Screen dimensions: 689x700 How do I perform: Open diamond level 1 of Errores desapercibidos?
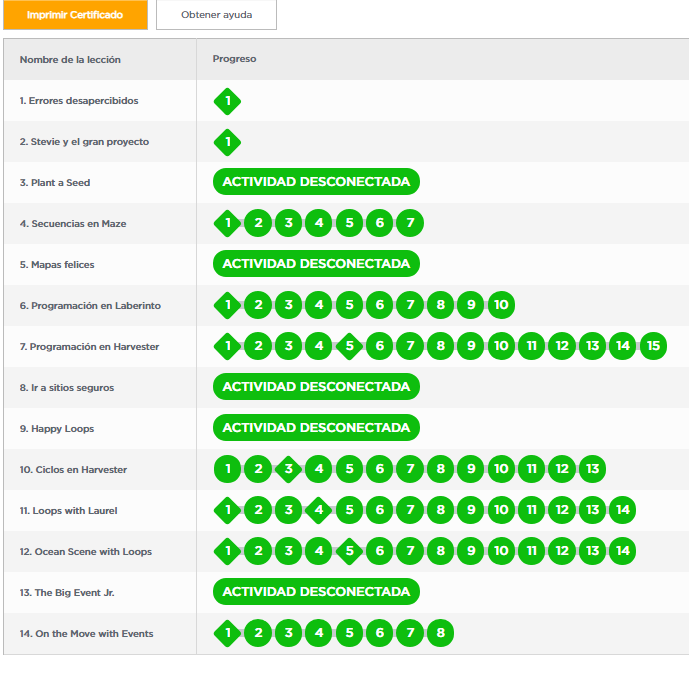click(228, 101)
